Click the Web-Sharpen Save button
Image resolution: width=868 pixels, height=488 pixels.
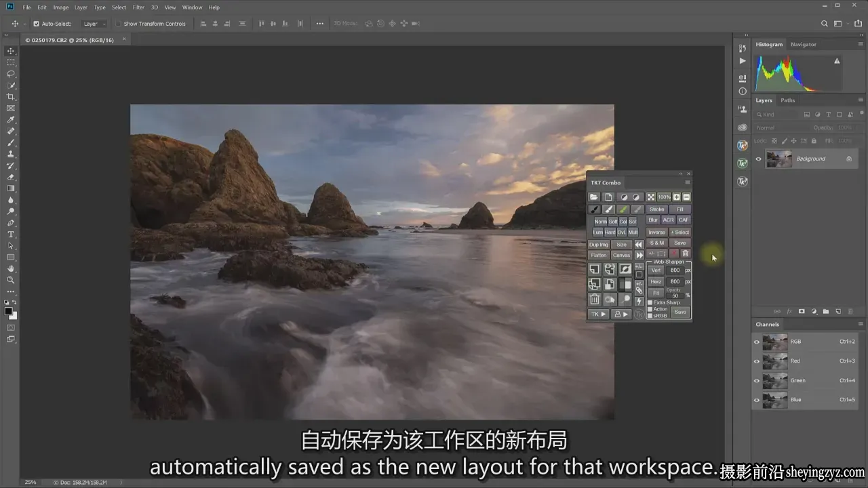coord(680,312)
